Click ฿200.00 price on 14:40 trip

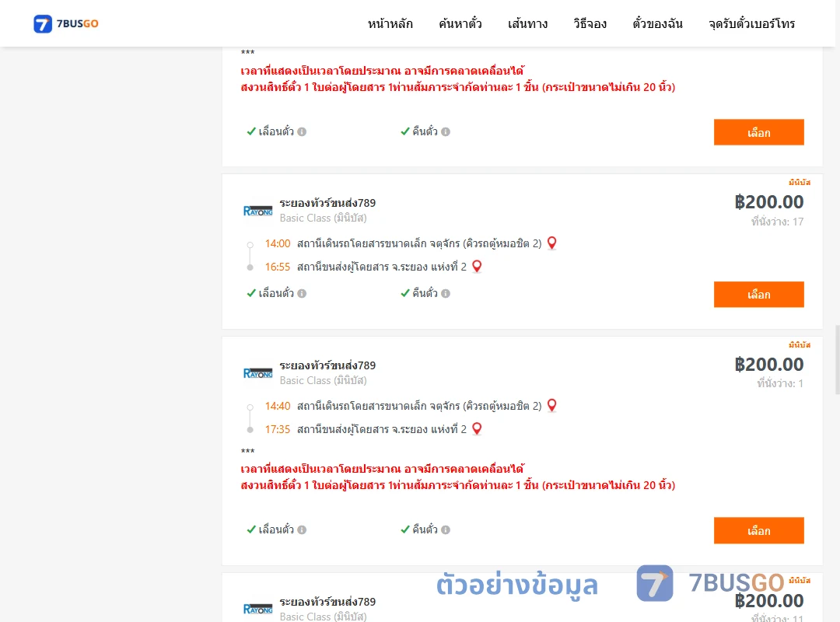769,365
